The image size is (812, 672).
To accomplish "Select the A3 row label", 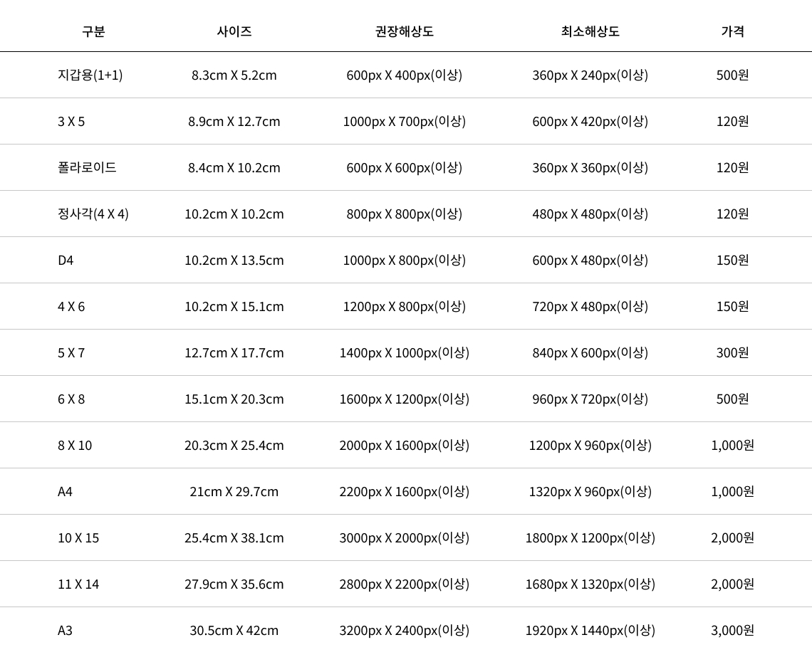I will (x=66, y=631).
